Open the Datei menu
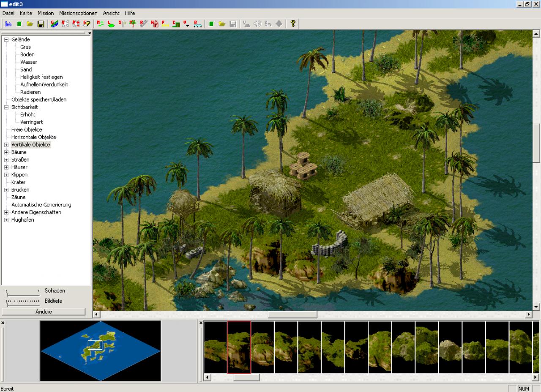 [8, 13]
